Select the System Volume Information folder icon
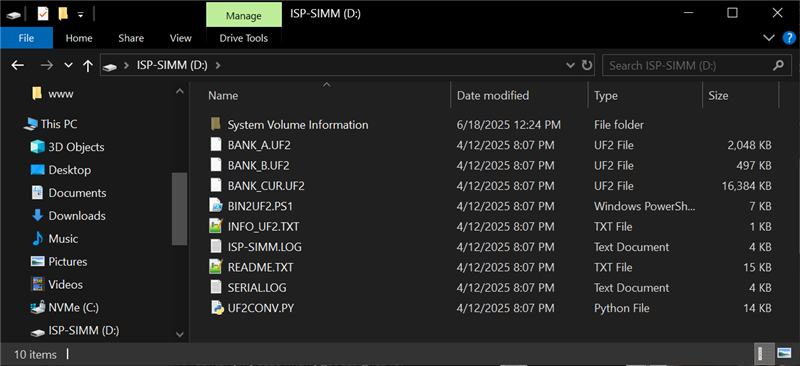This screenshot has height=366, width=800. tap(216, 124)
